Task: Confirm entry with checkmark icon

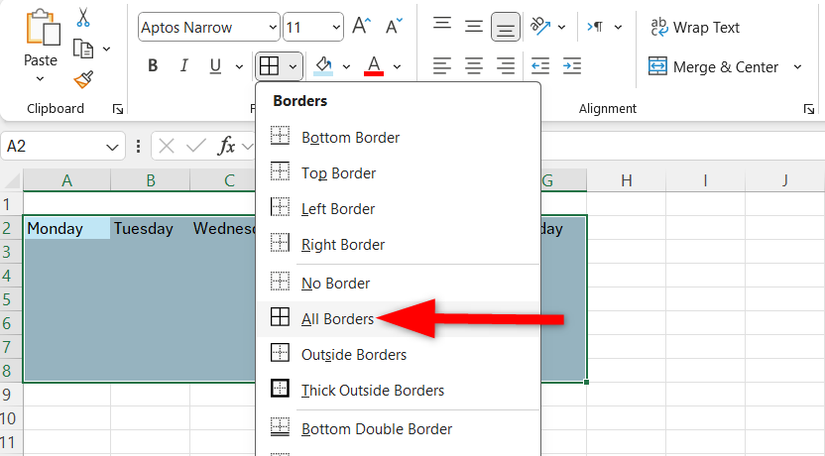Action: [196, 146]
